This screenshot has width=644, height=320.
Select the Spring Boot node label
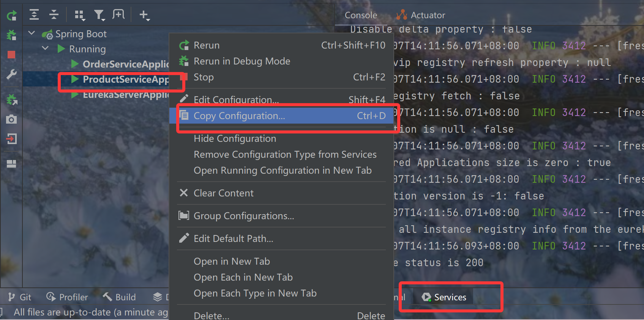click(81, 34)
